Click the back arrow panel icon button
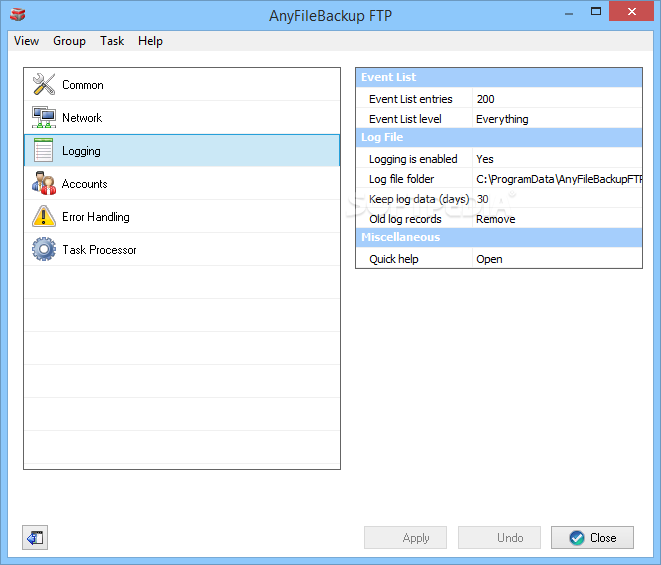The width and height of the screenshot is (661, 565). click(x=35, y=538)
